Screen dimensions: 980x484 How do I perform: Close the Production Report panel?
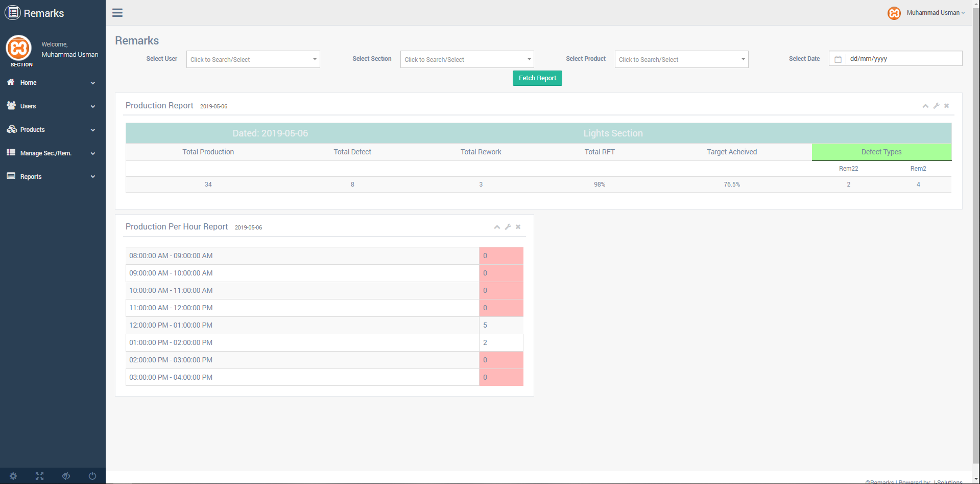tap(947, 106)
